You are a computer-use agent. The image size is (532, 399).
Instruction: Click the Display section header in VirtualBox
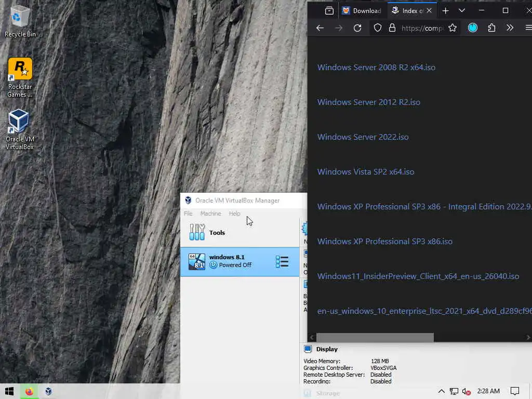327,349
